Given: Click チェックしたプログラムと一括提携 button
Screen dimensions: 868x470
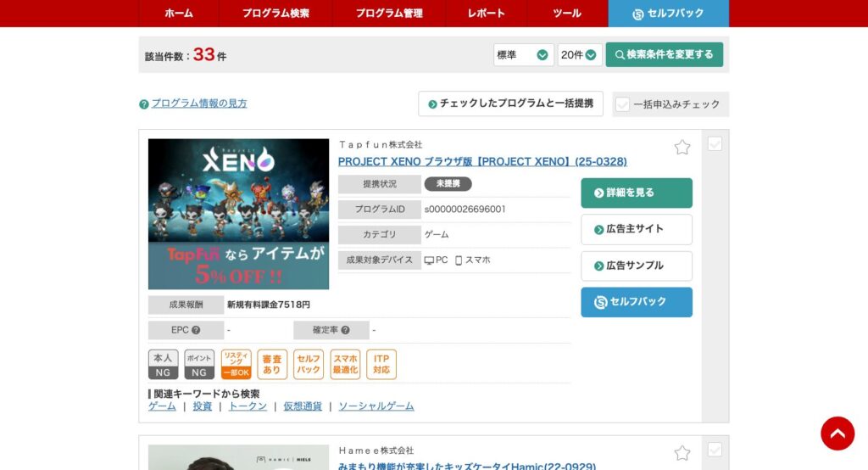Looking at the screenshot, I should coord(510,104).
